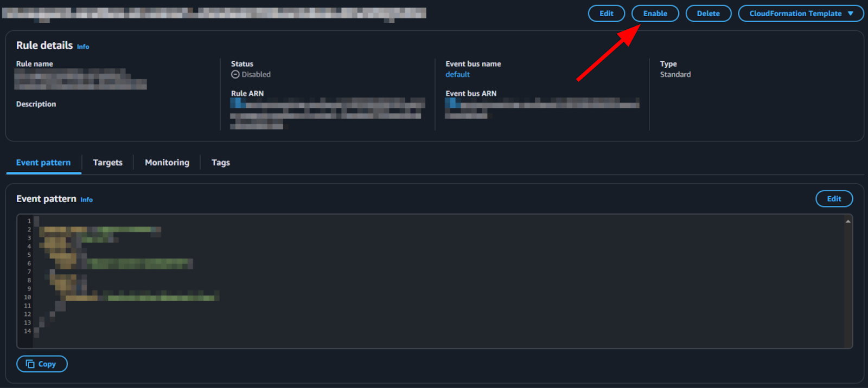Click the copy icon in Copy button
The width and height of the screenshot is (868, 388).
point(30,364)
